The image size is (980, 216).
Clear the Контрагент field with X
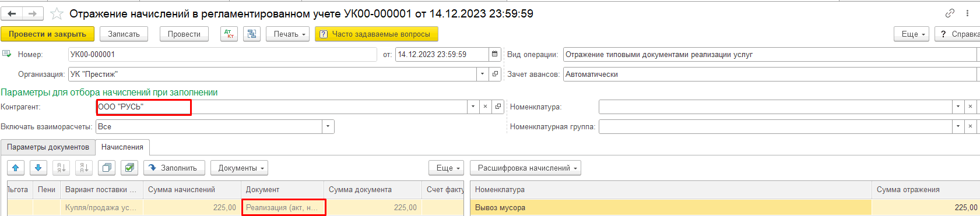click(485, 107)
